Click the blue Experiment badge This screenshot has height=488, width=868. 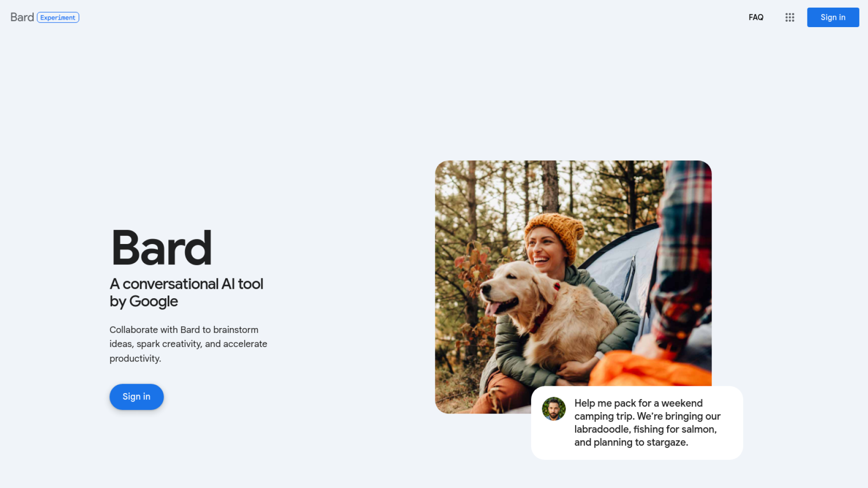(x=58, y=17)
